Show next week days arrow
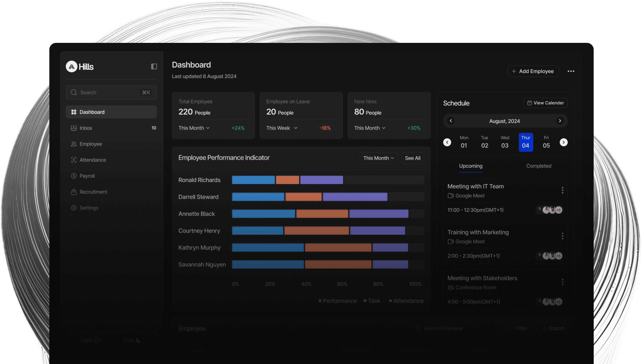The image size is (643, 364). [x=563, y=143]
